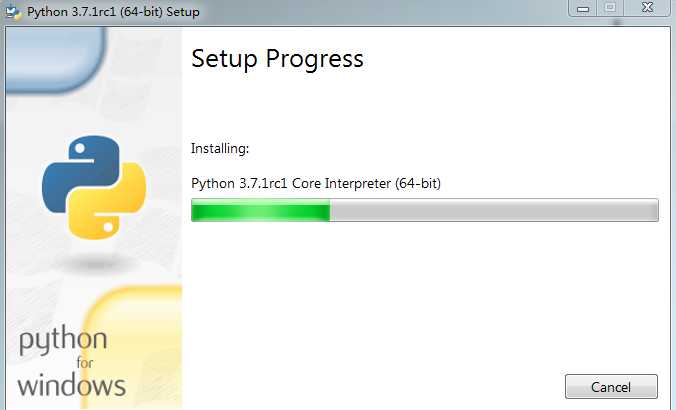Click the green filled part of progress bar
The width and height of the screenshot is (676, 410).
click(x=261, y=210)
